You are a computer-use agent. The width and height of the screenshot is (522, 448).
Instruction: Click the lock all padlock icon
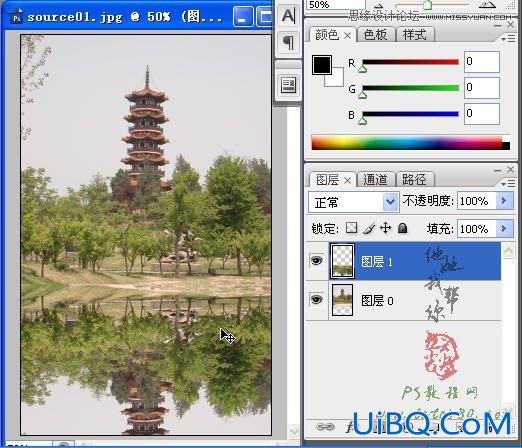click(403, 228)
